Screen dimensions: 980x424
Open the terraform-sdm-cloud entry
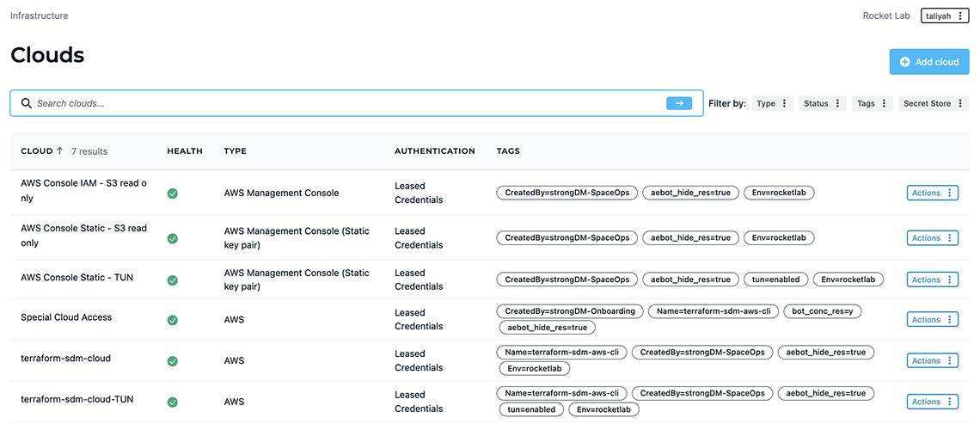click(65, 359)
